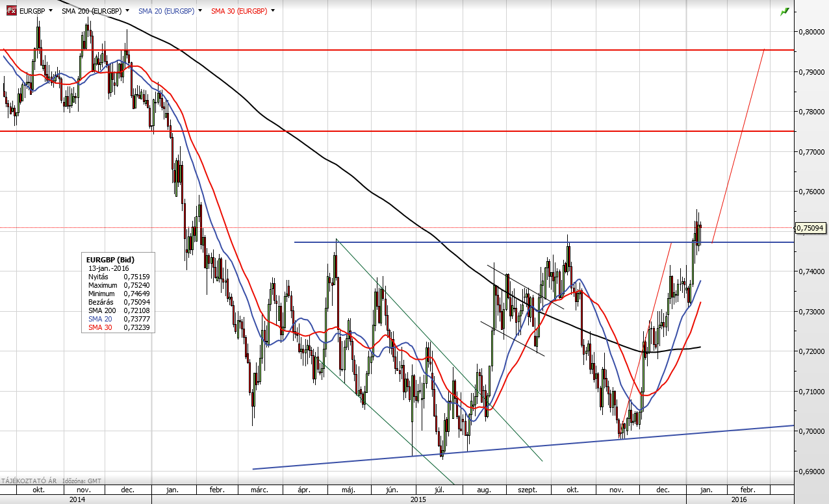
Task: Click the blue SMA 20 (EURGBP) label
Action: pyautogui.click(x=166, y=11)
